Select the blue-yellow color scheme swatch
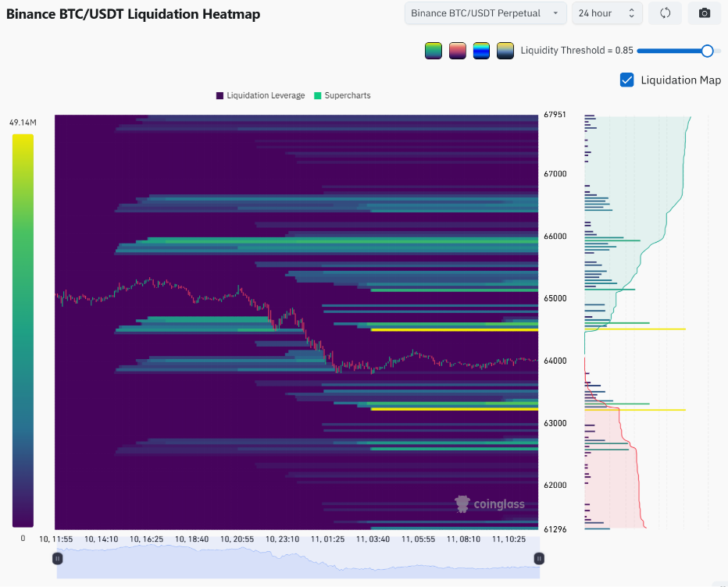This screenshot has width=728, height=587. 481,51
